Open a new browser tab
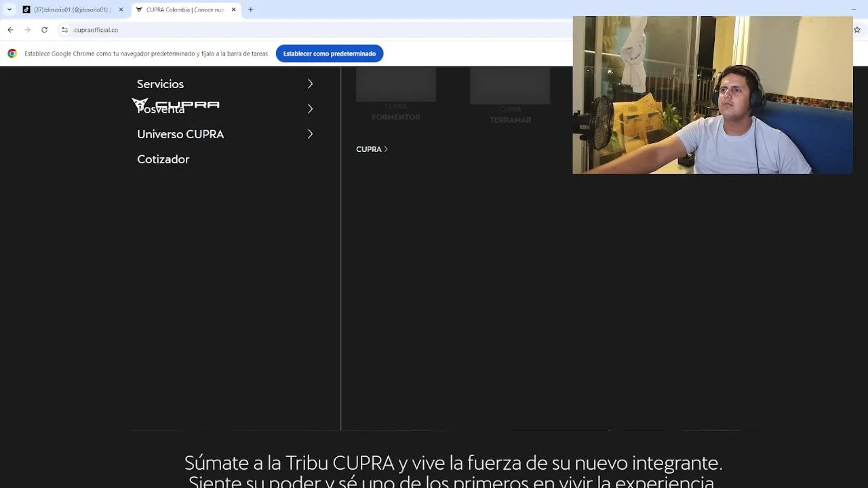The height and width of the screenshot is (488, 868). (x=250, y=9)
